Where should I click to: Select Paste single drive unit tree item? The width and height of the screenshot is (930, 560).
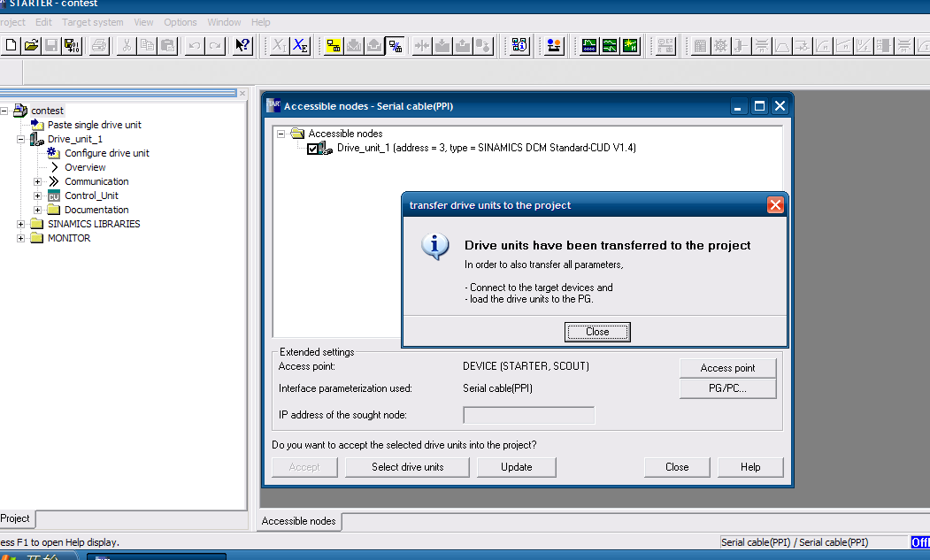(x=95, y=125)
